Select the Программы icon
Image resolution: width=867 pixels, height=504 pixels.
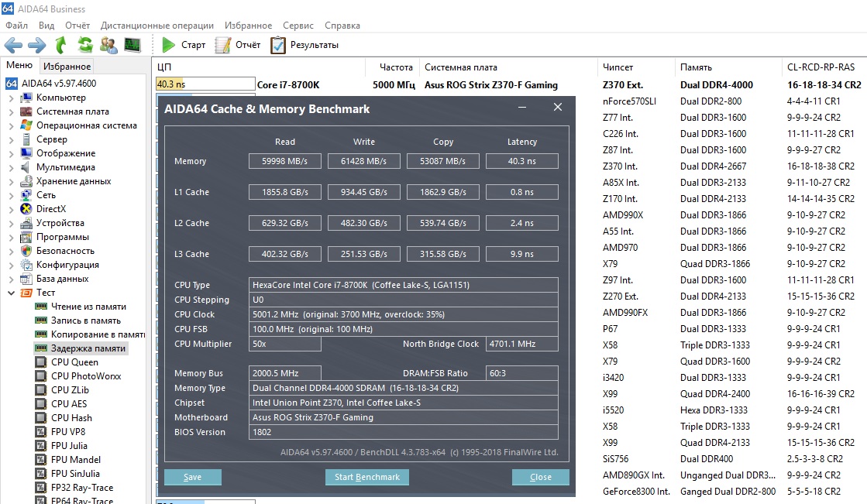(x=26, y=237)
